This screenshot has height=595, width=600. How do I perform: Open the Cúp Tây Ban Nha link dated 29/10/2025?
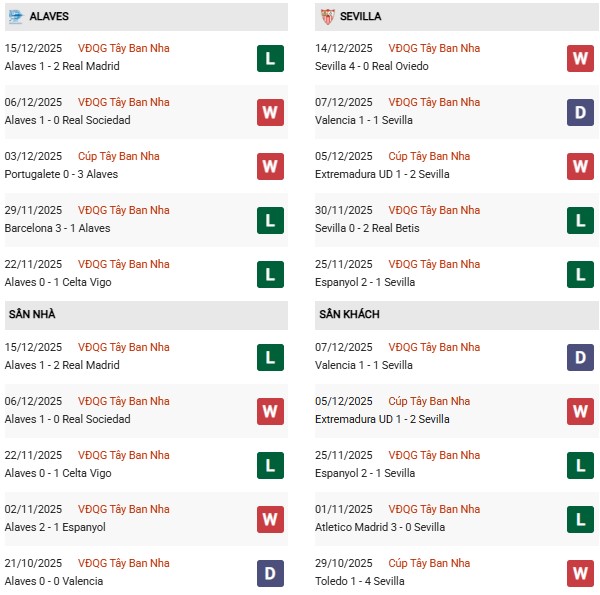tap(429, 563)
